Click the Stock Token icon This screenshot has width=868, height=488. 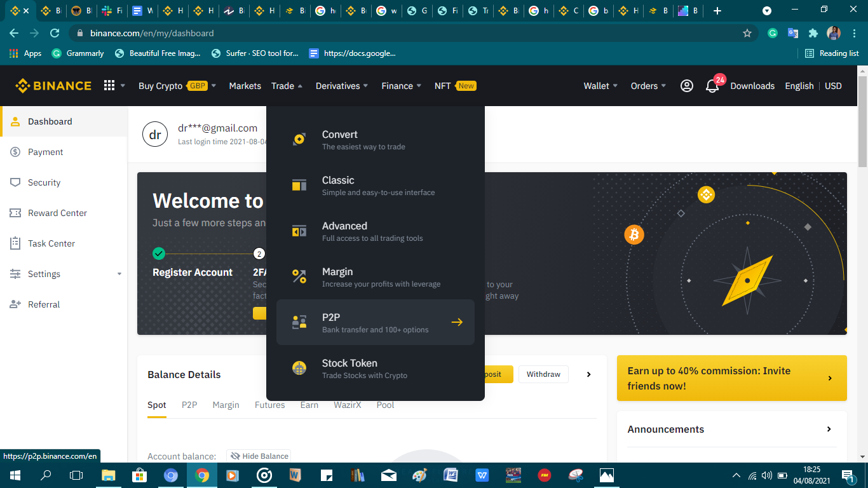pyautogui.click(x=299, y=368)
